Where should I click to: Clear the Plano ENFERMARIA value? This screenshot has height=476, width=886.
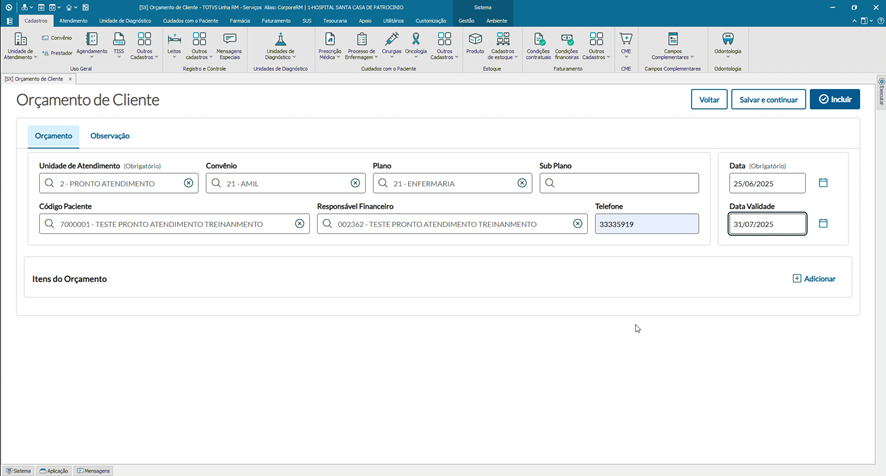(522, 183)
